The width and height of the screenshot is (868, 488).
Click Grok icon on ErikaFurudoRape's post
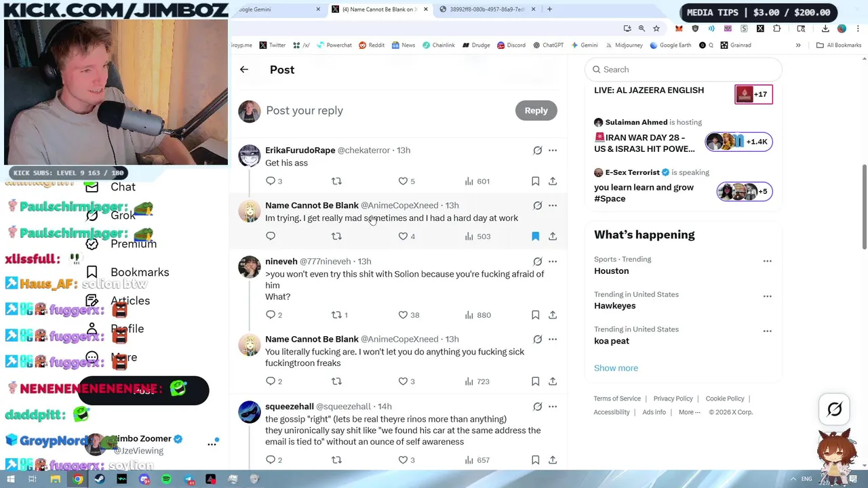click(x=537, y=150)
